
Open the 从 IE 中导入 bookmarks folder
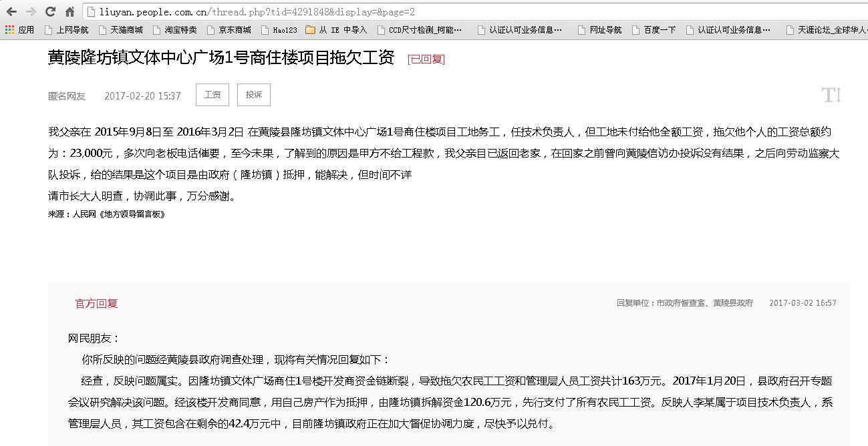pos(336,30)
